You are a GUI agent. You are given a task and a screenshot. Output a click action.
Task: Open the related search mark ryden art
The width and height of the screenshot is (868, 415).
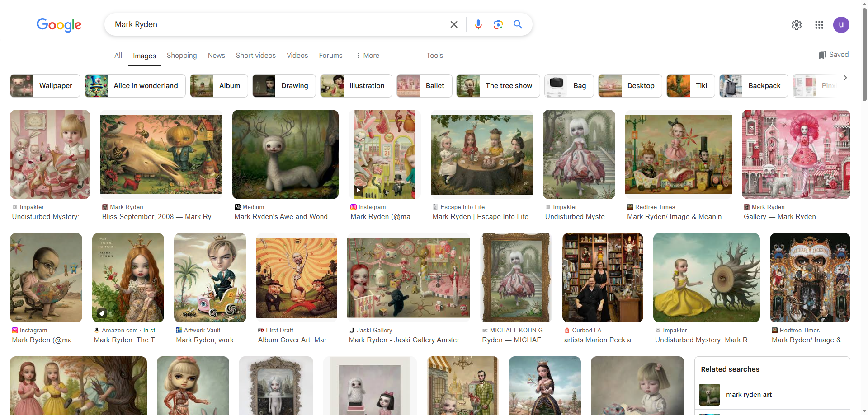point(772,395)
